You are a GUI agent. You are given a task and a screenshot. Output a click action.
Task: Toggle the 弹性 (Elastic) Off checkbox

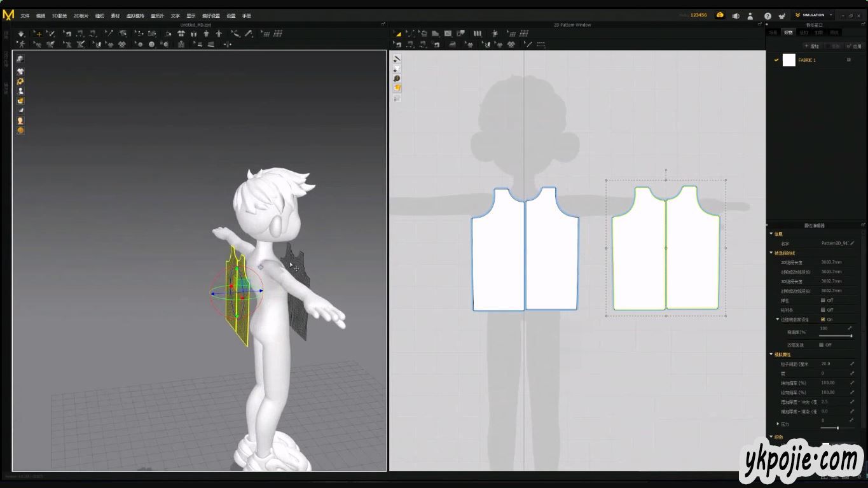coord(822,300)
